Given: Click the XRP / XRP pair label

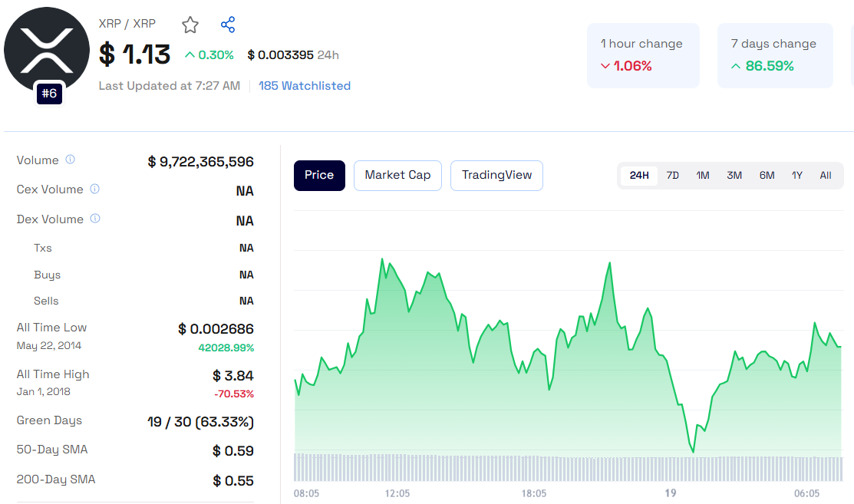Looking at the screenshot, I should pyautogui.click(x=127, y=24).
